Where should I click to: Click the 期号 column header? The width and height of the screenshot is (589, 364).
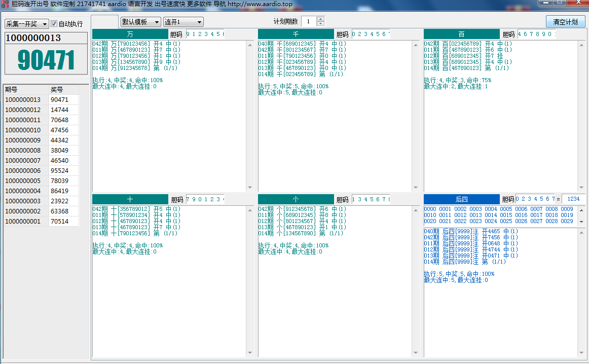coord(26,89)
